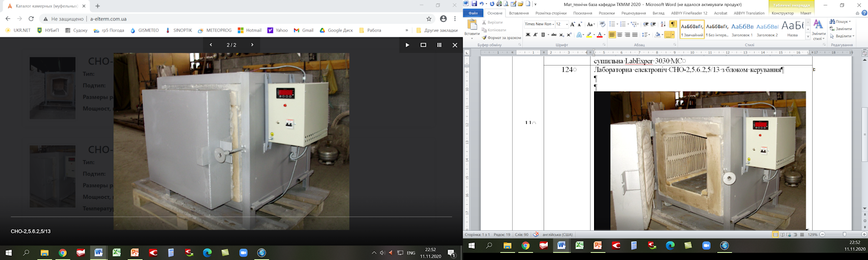Start the lightbox slideshow playback

click(407, 45)
